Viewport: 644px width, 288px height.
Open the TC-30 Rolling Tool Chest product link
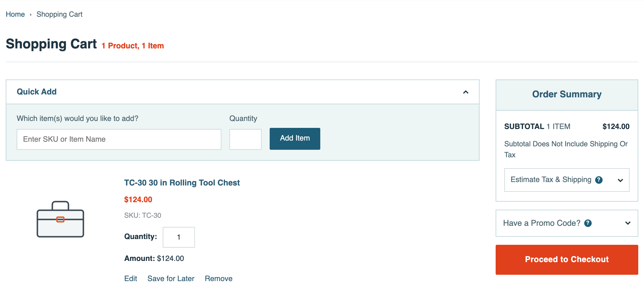182,183
